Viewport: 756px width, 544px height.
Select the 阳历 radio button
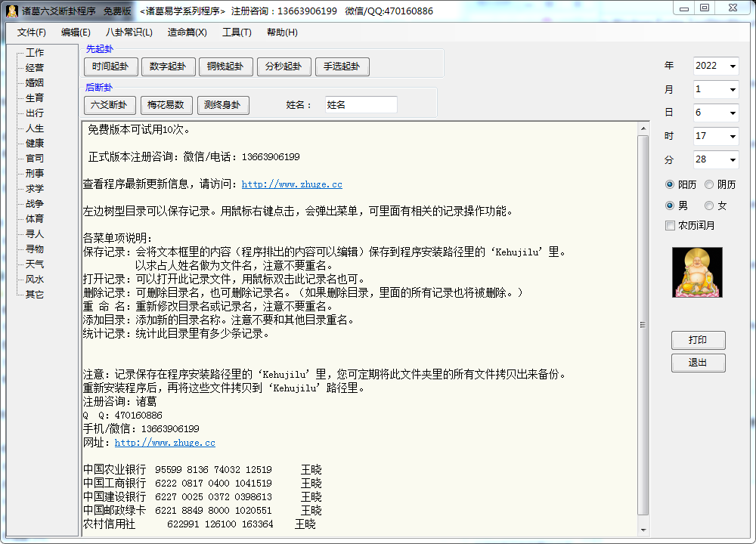tap(670, 184)
